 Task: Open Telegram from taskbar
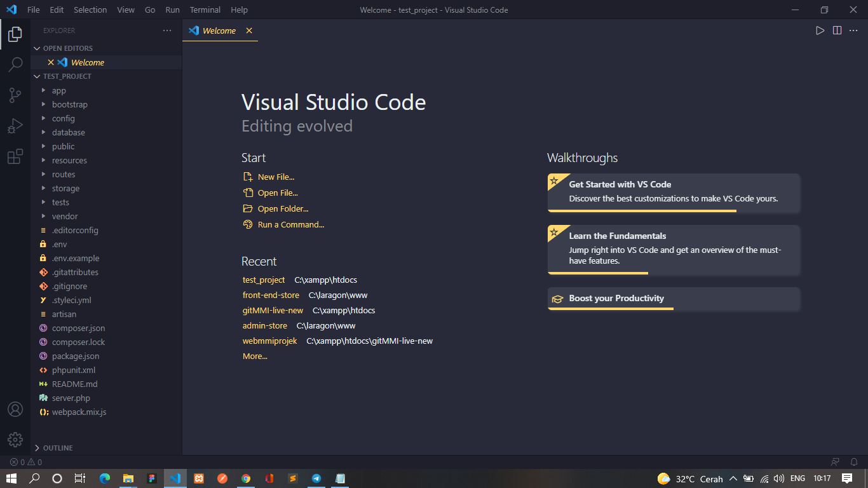click(x=316, y=478)
